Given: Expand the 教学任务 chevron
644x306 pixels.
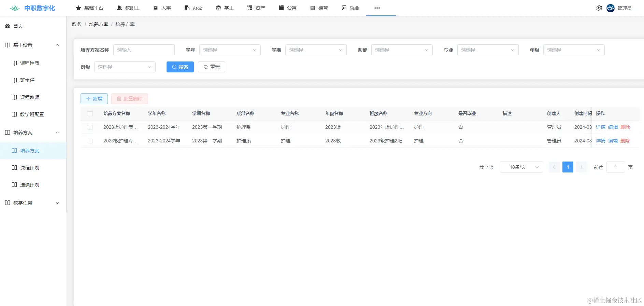Looking at the screenshot, I should (x=57, y=203).
